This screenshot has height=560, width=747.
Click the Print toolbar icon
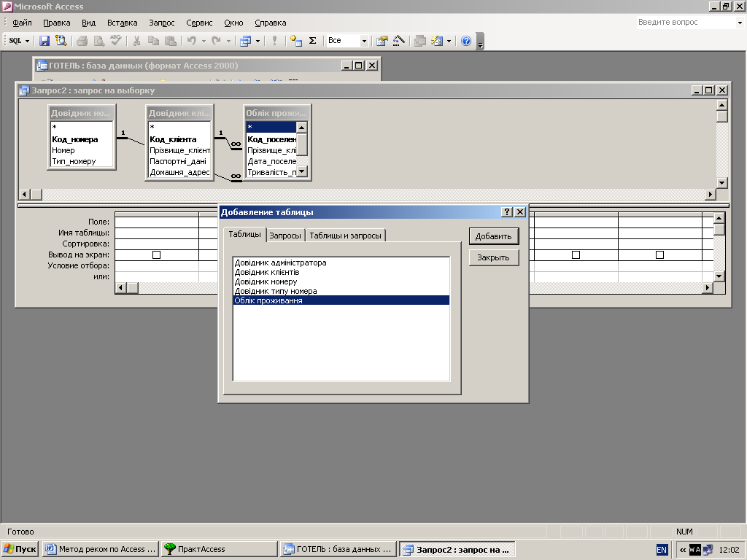(x=82, y=41)
